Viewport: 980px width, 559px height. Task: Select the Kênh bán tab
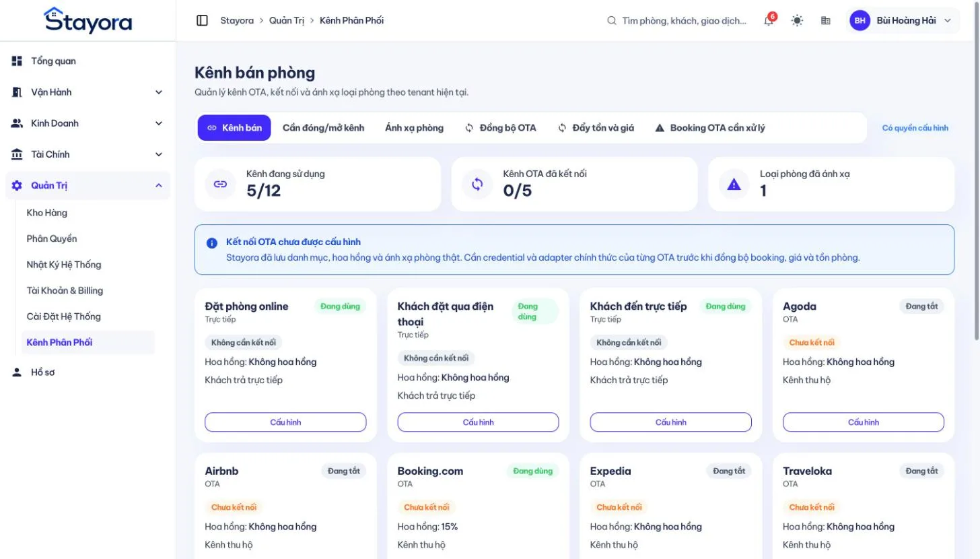click(234, 127)
